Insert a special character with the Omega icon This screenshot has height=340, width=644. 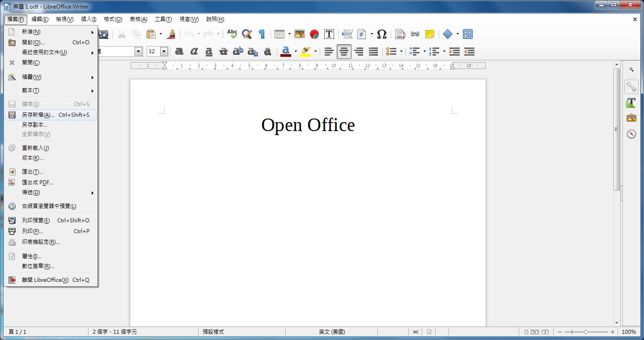click(381, 34)
